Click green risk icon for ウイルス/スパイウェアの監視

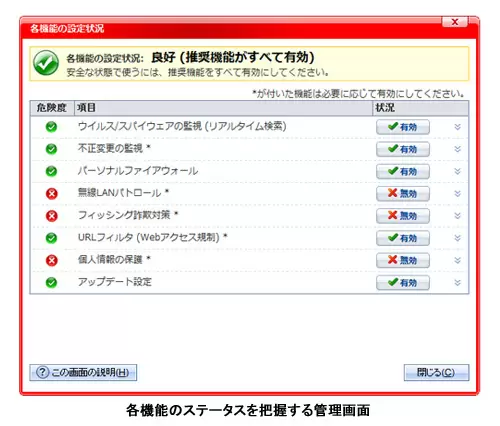click(51, 127)
